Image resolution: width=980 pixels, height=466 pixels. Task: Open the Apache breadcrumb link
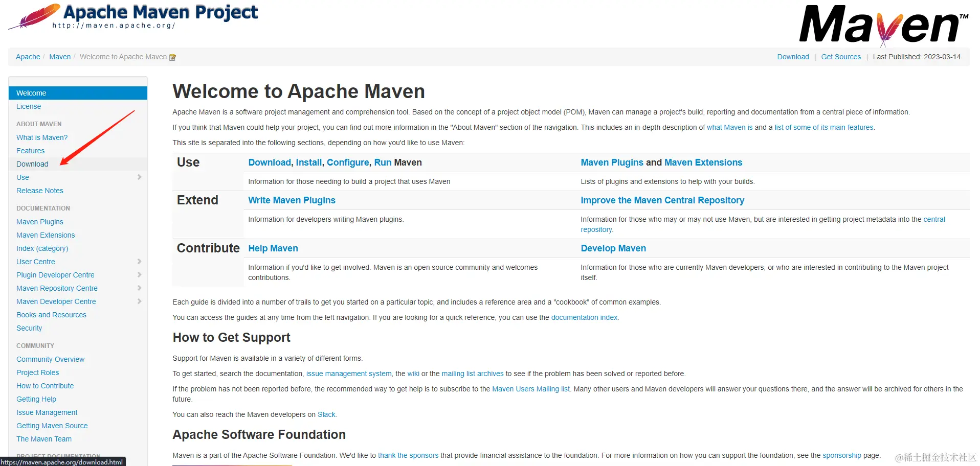28,57
